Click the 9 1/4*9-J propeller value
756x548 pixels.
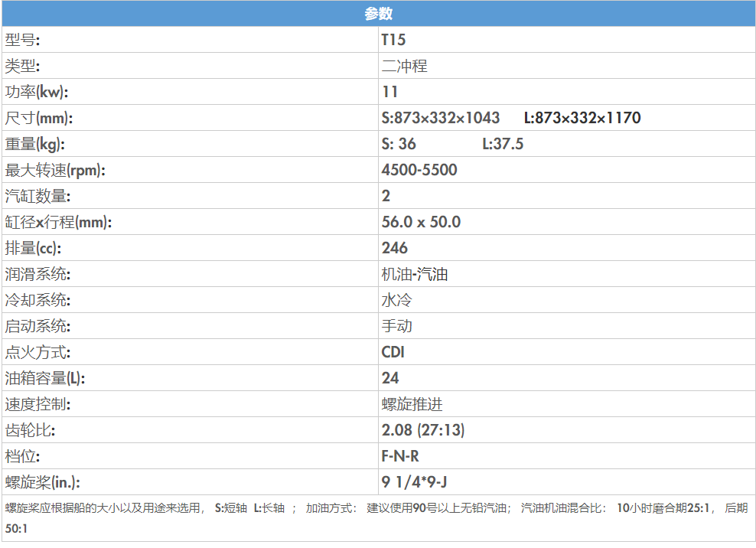click(x=414, y=482)
